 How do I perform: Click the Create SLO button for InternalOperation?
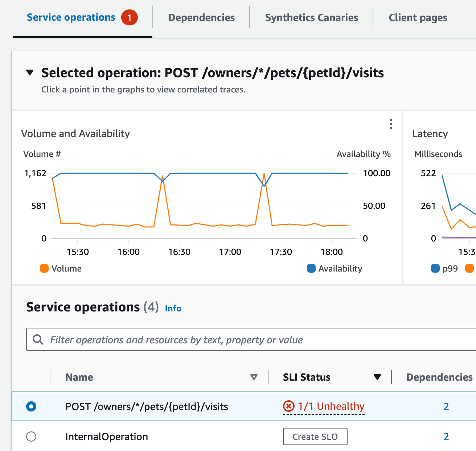[x=315, y=436]
